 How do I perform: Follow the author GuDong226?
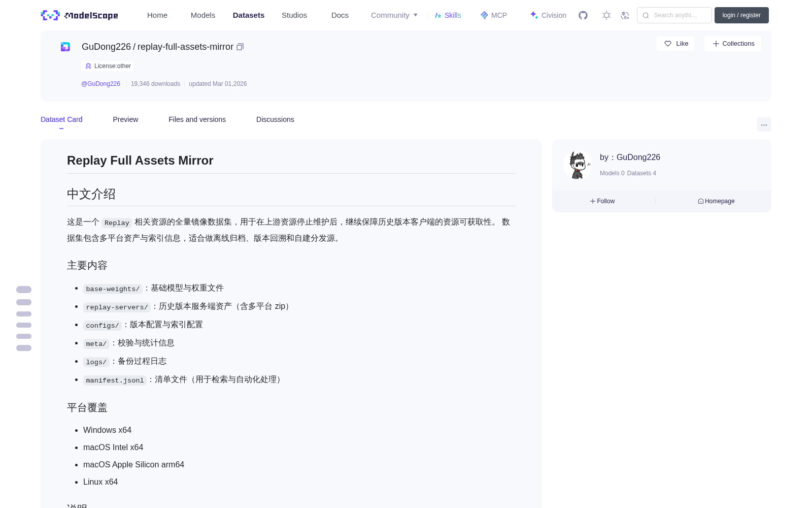click(602, 201)
